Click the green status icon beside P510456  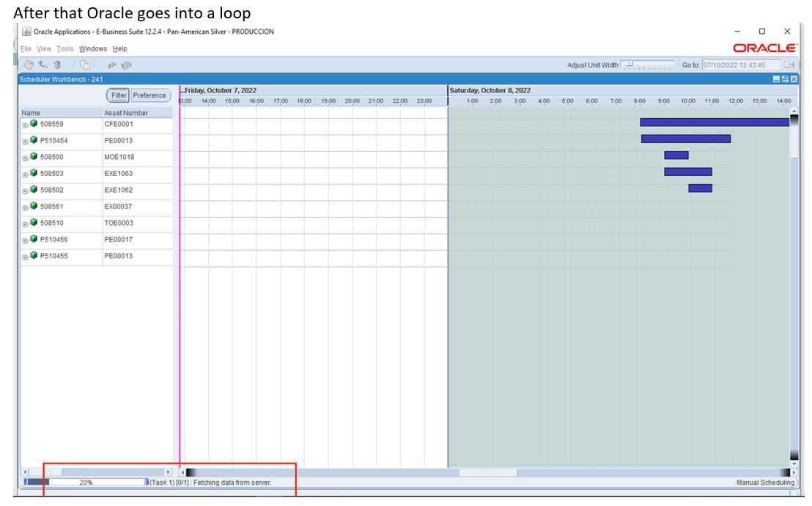coord(32,240)
